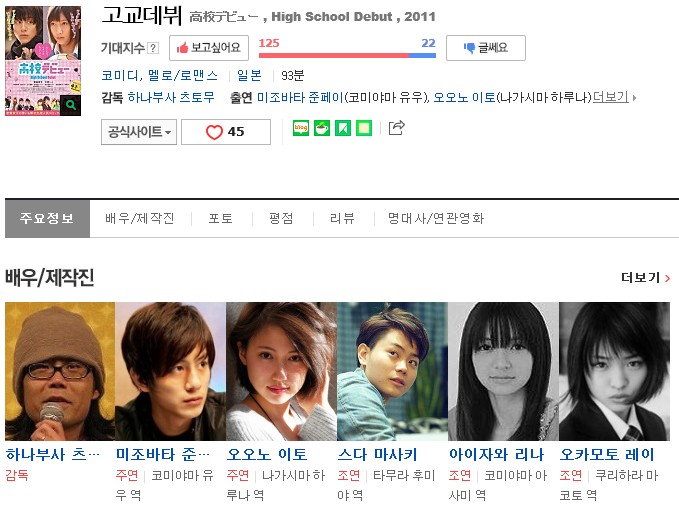This screenshot has height=521, width=679.
Task: Share to cafe via the coffee cup icon
Action: [322, 128]
